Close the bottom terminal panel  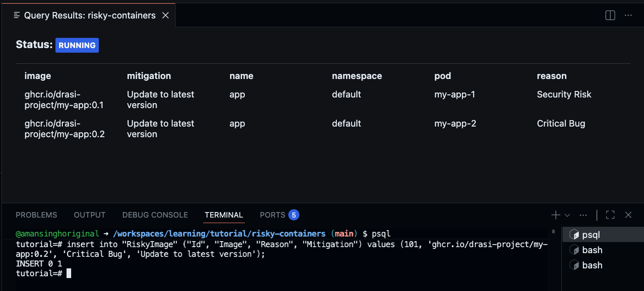click(628, 215)
